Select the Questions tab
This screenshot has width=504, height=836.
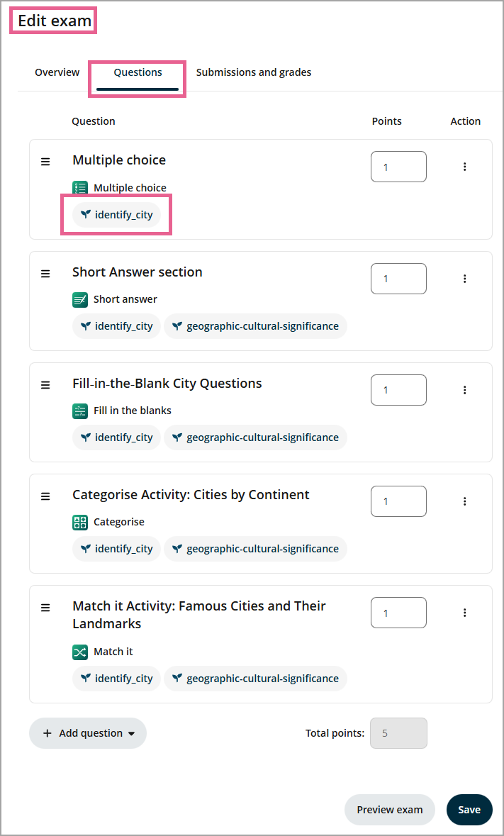138,72
